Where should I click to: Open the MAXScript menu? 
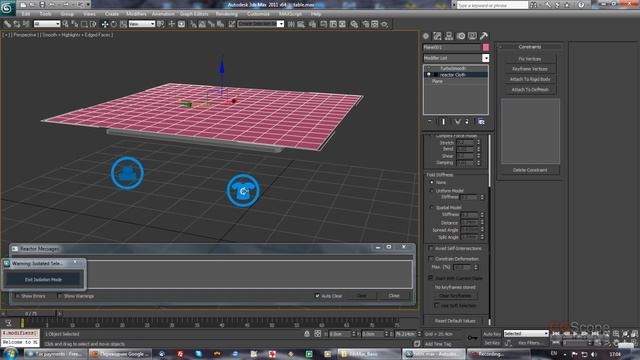pos(290,13)
